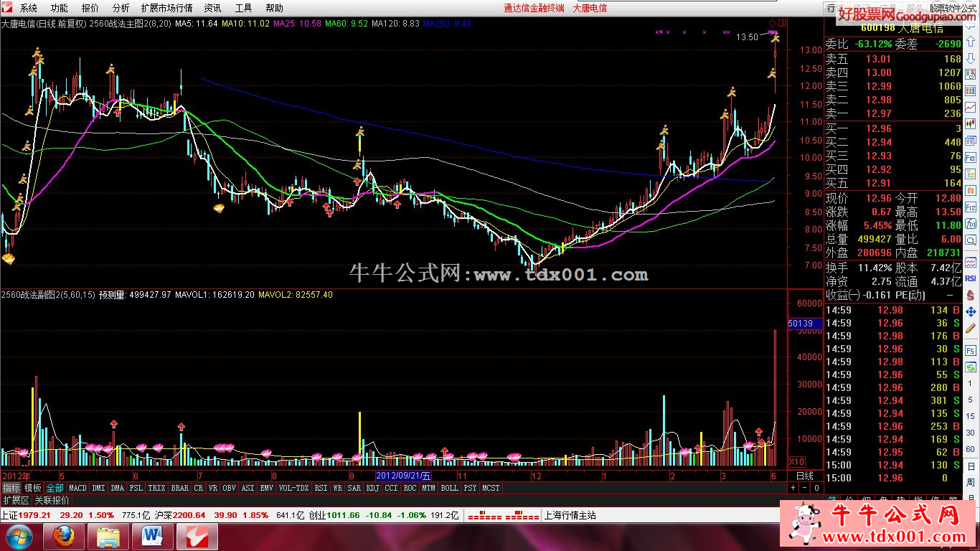Select the MACD indicator tab

click(77, 488)
